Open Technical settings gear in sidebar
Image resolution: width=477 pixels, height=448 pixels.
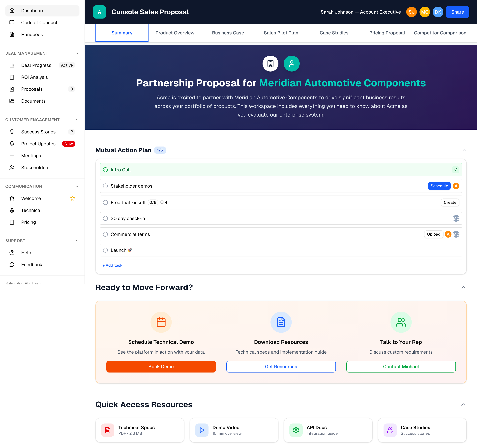click(x=12, y=210)
